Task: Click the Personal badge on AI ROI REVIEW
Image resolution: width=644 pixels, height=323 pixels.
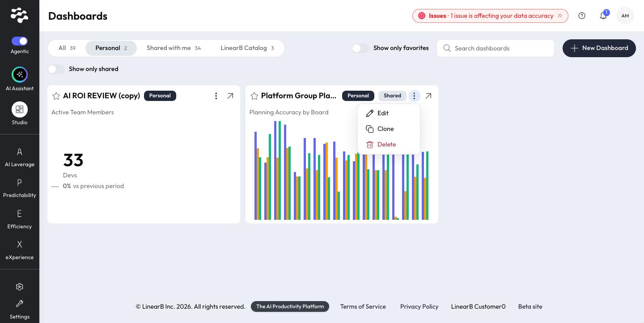Action: point(160,96)
